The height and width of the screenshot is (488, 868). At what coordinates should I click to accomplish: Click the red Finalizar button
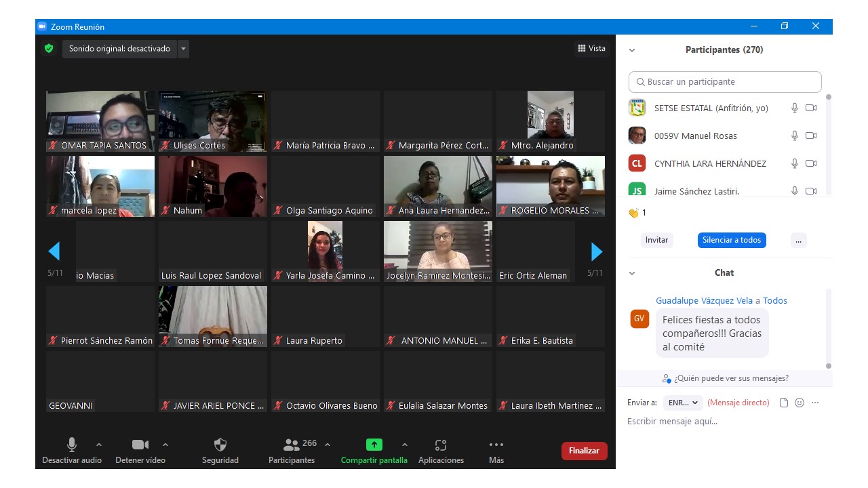[x=584, y=451]
